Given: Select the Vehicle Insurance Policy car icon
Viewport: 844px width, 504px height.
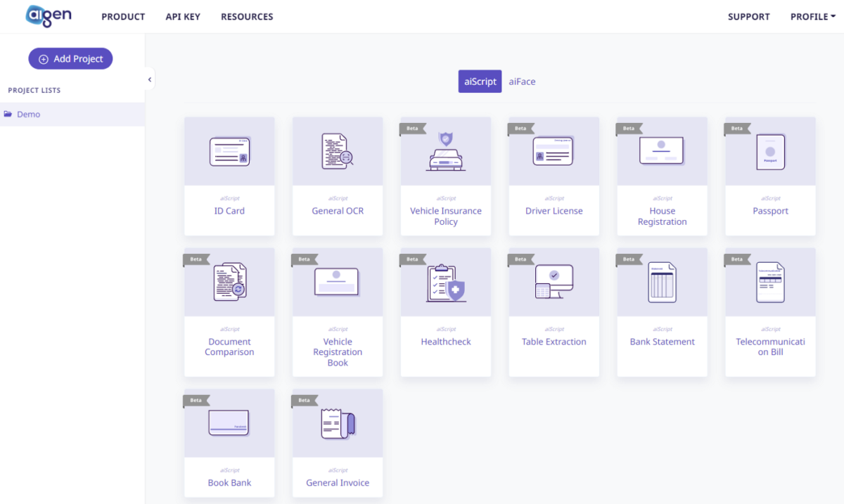Looking at the screenshot, I should pos(446,152).
